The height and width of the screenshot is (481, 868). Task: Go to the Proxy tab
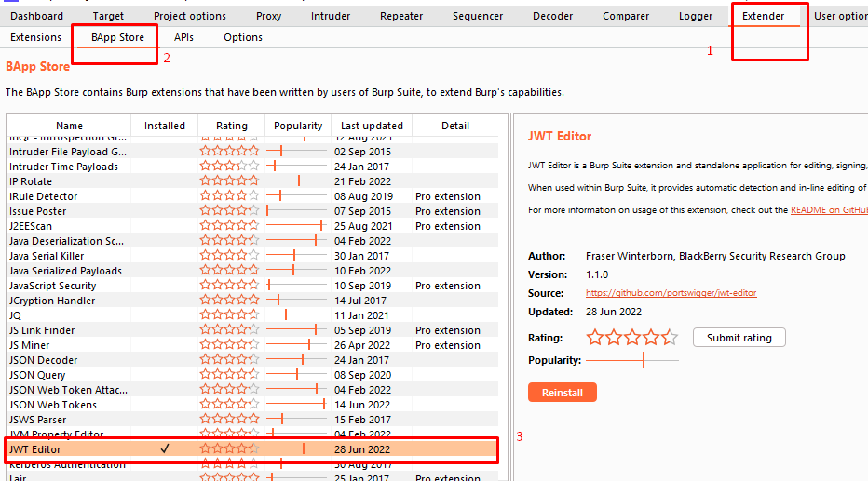[x=268, y=16]
